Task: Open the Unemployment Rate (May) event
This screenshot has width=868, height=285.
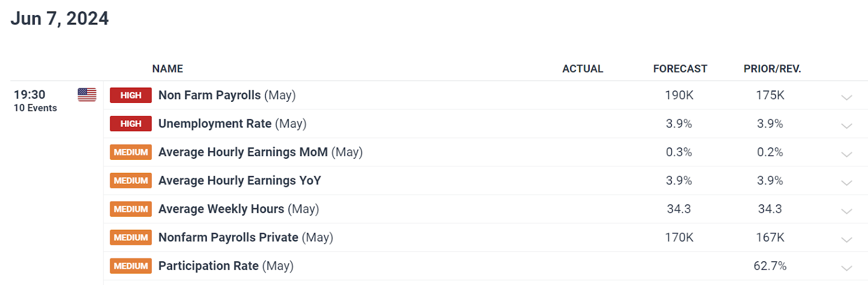Action: click(x=232, y=124)
